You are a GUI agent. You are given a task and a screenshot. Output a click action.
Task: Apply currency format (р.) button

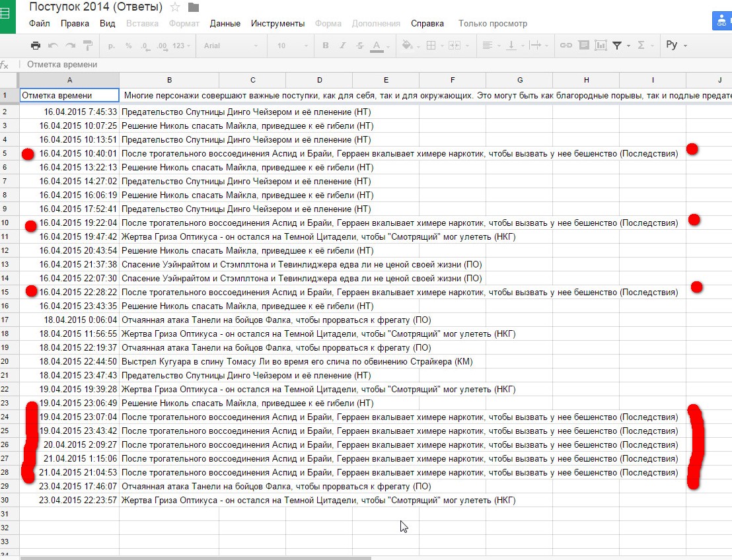(x=111, y=46)
